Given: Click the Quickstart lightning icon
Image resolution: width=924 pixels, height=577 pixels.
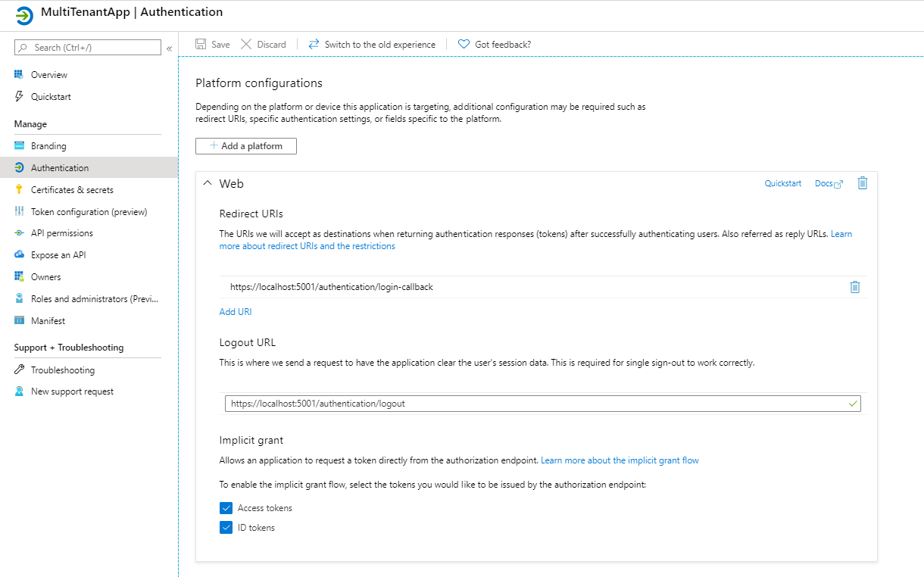Looking at the screenshot, I should tap(19, 96).
